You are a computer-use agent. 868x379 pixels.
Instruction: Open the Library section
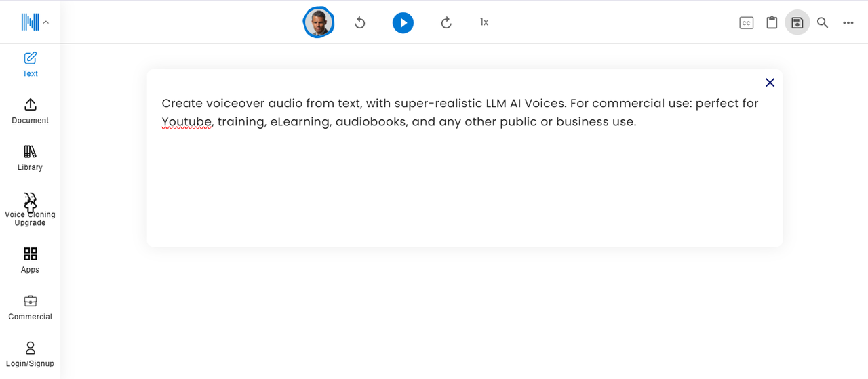30,158
